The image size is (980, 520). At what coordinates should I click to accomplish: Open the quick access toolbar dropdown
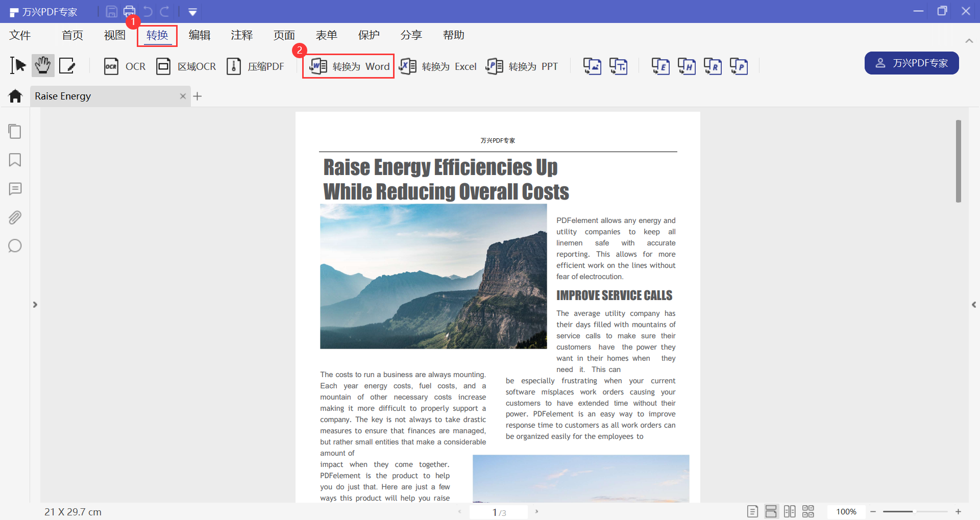tap(192, 12)
